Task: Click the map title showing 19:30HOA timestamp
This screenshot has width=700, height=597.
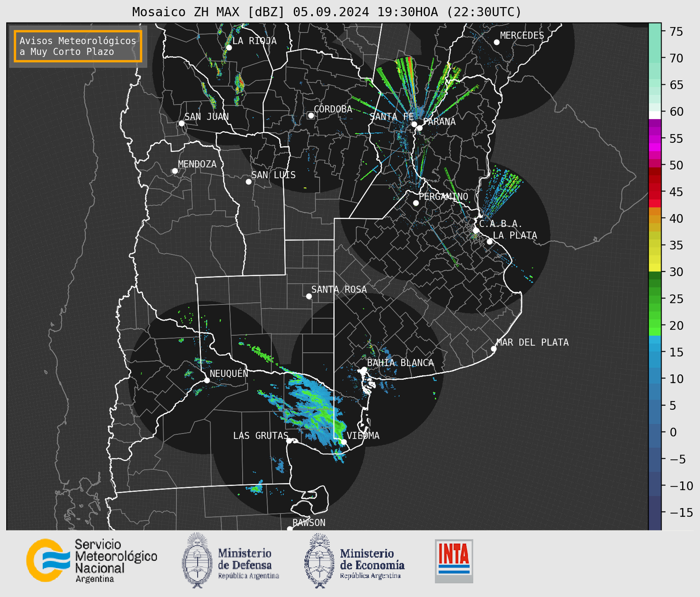Action: click(x=327, y=12)
